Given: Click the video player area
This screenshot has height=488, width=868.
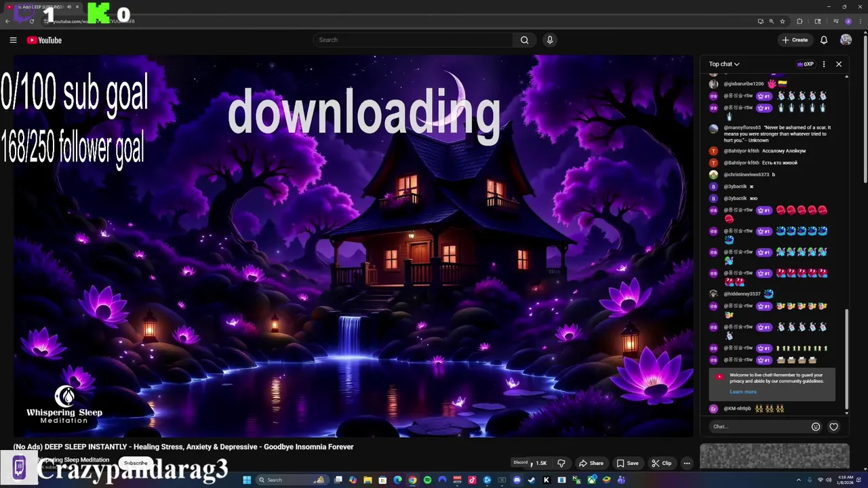Looking at the screenshot, I should click(x=353, y=245).
